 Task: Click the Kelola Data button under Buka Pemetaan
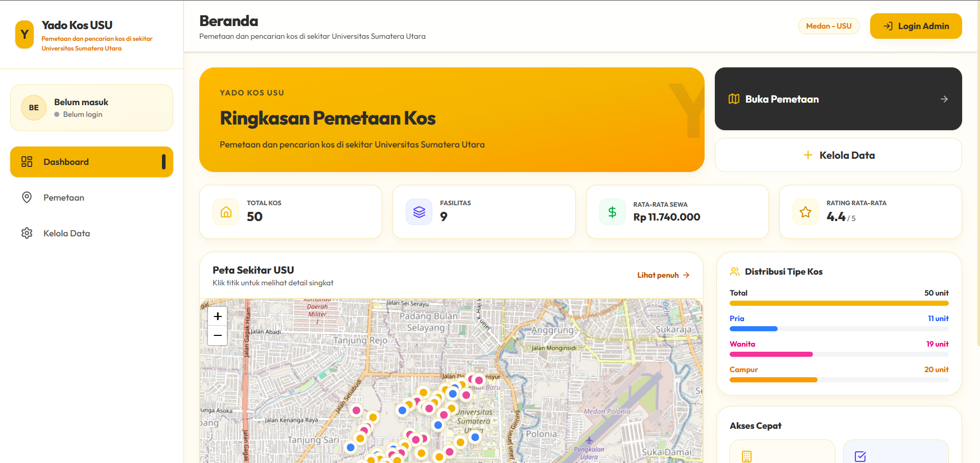(x=838, y=155)
